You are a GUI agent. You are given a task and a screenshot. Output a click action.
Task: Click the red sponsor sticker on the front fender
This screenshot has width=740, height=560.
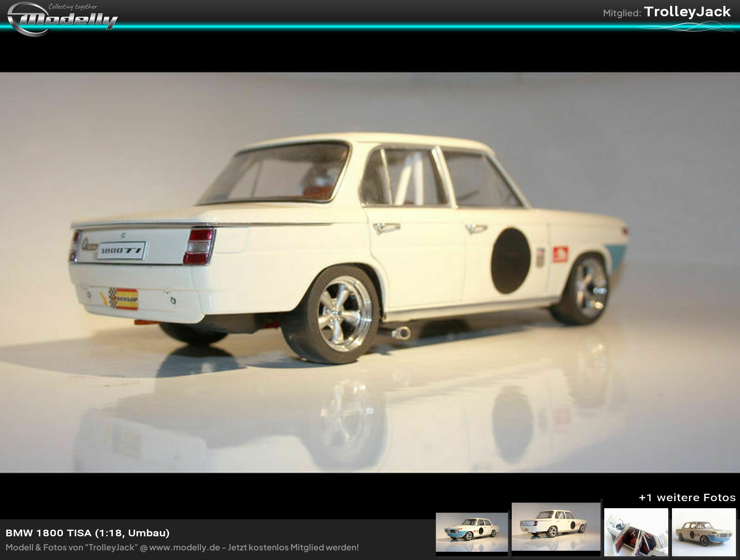tap(561, 255)
